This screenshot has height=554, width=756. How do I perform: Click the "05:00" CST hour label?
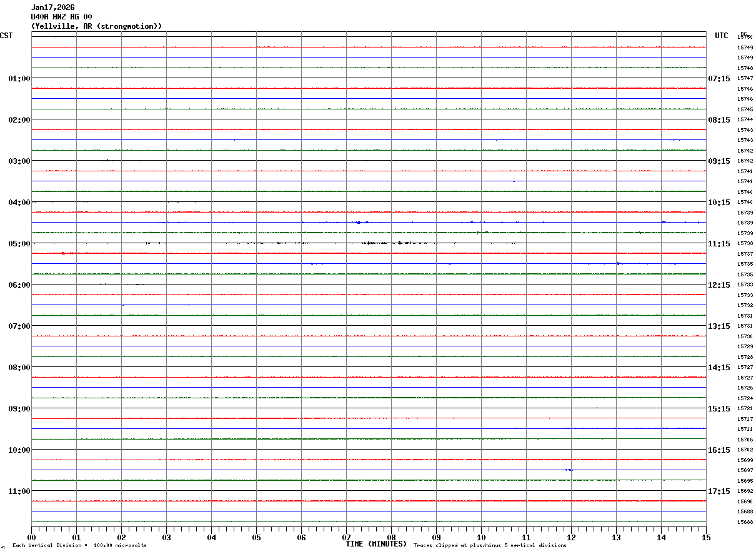click(19, 244)
